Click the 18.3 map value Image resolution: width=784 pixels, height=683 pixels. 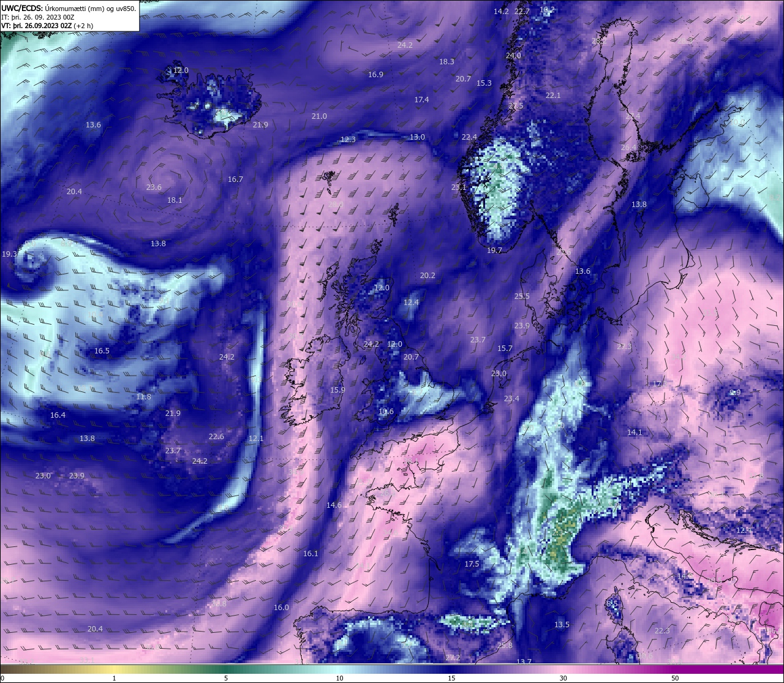447,62
